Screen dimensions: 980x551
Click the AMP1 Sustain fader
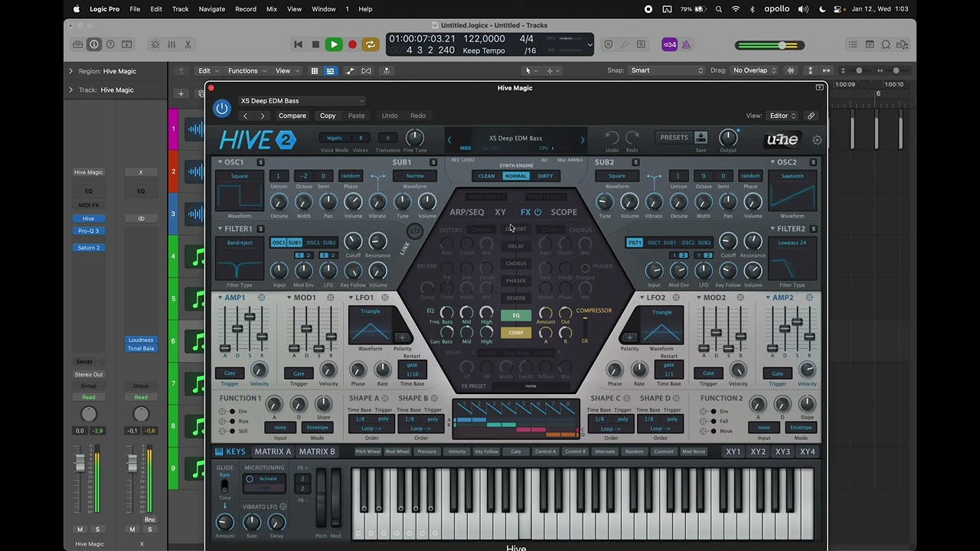[x=250, y=316]
